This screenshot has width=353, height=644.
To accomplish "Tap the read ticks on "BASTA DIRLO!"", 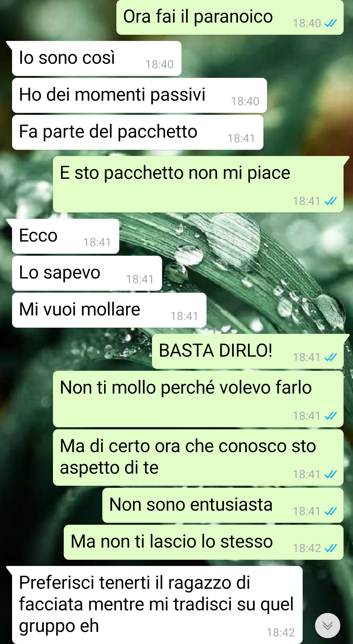I will click(330, 357).
